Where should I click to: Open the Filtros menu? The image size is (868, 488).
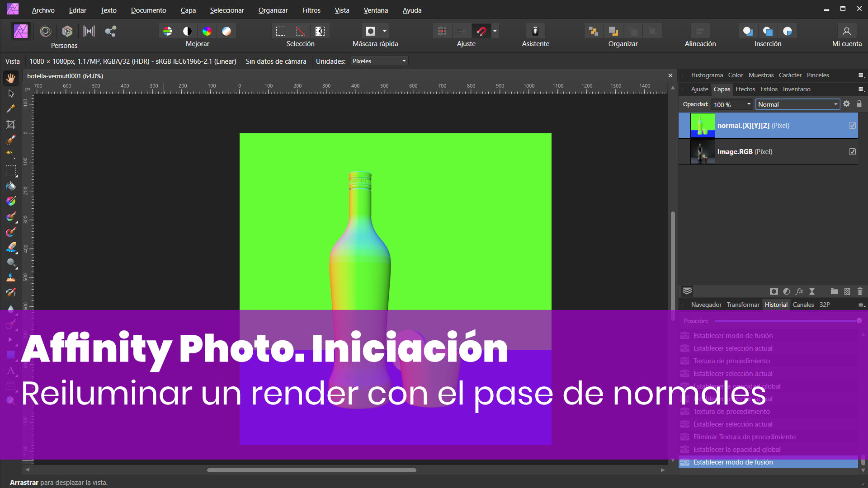coord(311,10)
